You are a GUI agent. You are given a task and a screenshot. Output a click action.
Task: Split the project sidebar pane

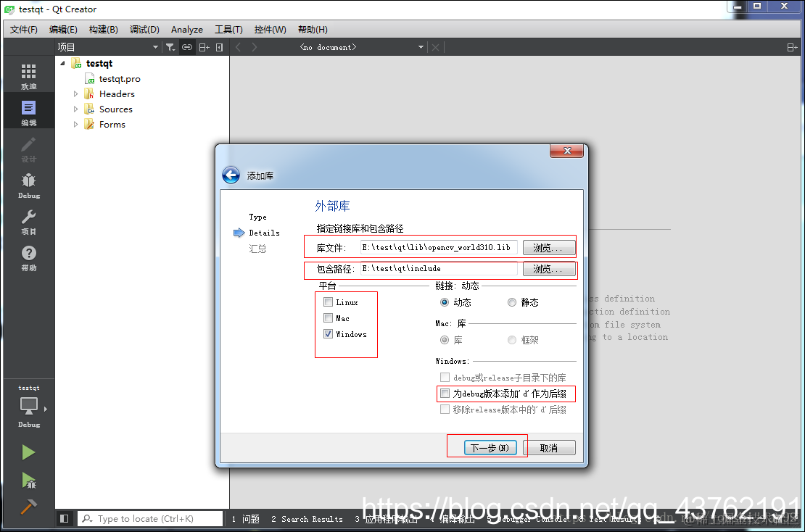(x=204, y=47)
